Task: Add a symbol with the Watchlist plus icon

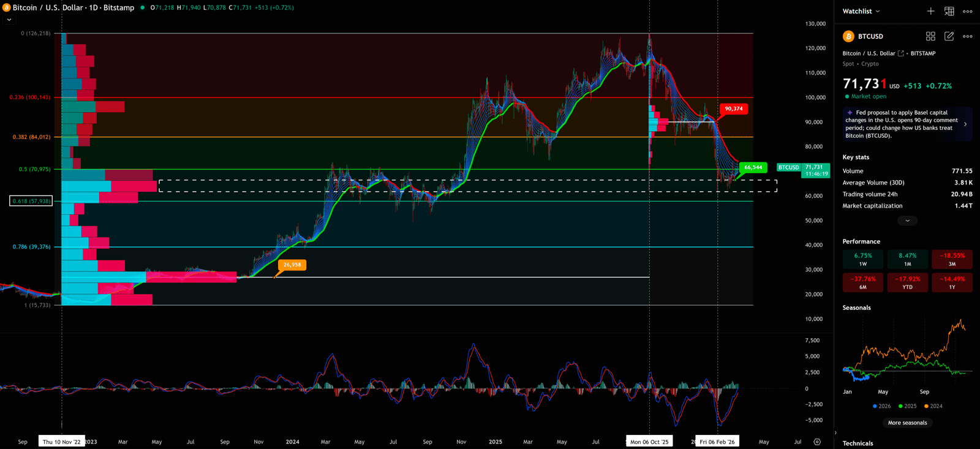Action: [930, 11]
